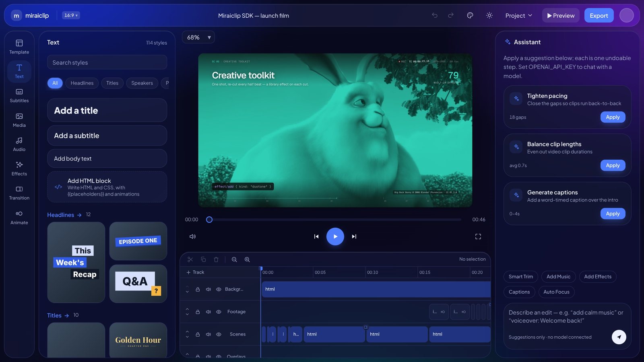Viewport: 644px width, 362px height.
Task: Open the 16:9 aspect ratio dropdown
Action: click(x=71, y=15)
